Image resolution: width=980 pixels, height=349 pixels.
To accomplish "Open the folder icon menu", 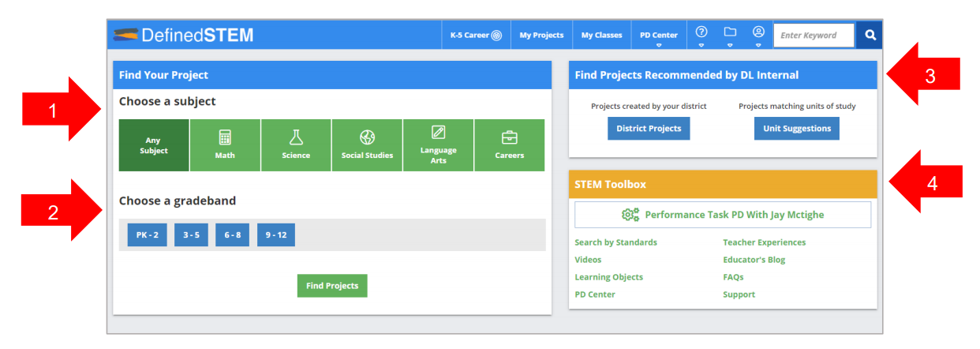I will tap(730, 35).
